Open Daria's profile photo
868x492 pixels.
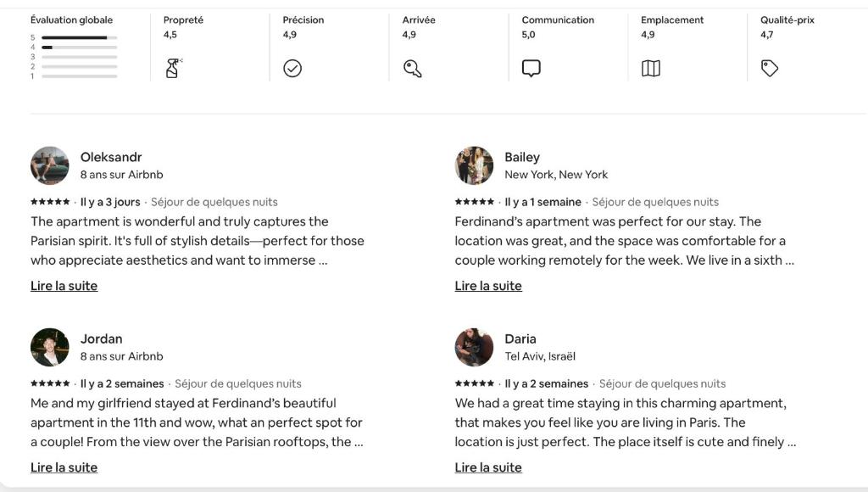(474, 347)
